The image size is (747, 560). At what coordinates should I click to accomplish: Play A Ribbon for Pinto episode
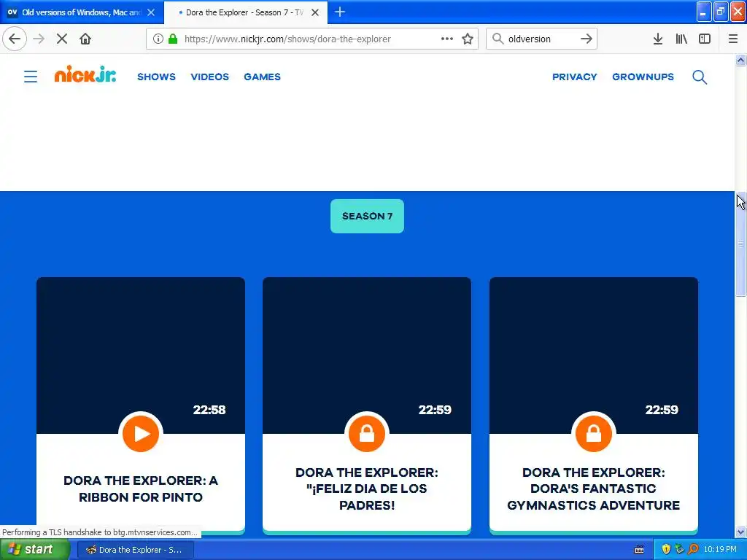point(141,434)
